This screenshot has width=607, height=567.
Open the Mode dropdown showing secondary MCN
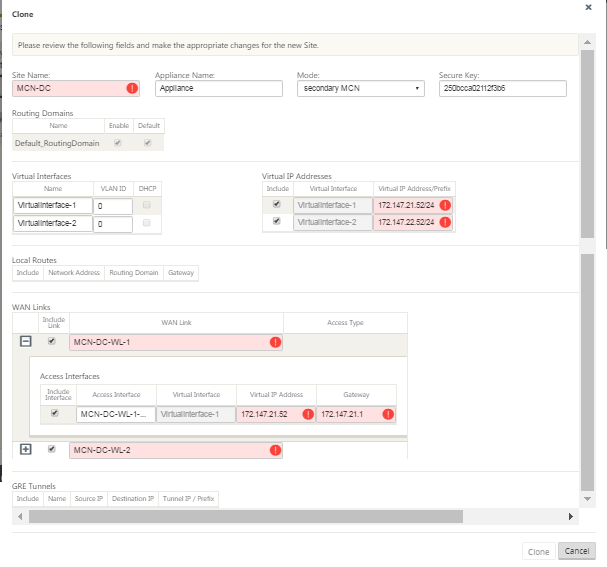click(x=361, y=88)
